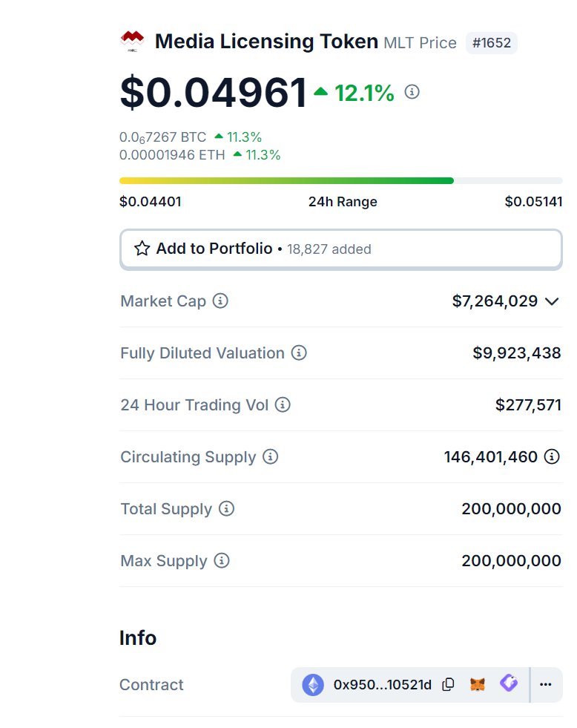Show 24 Hour Trading Vol info icon
The image size is (577, 728).
pyautogui.click(x=283, y=405)
